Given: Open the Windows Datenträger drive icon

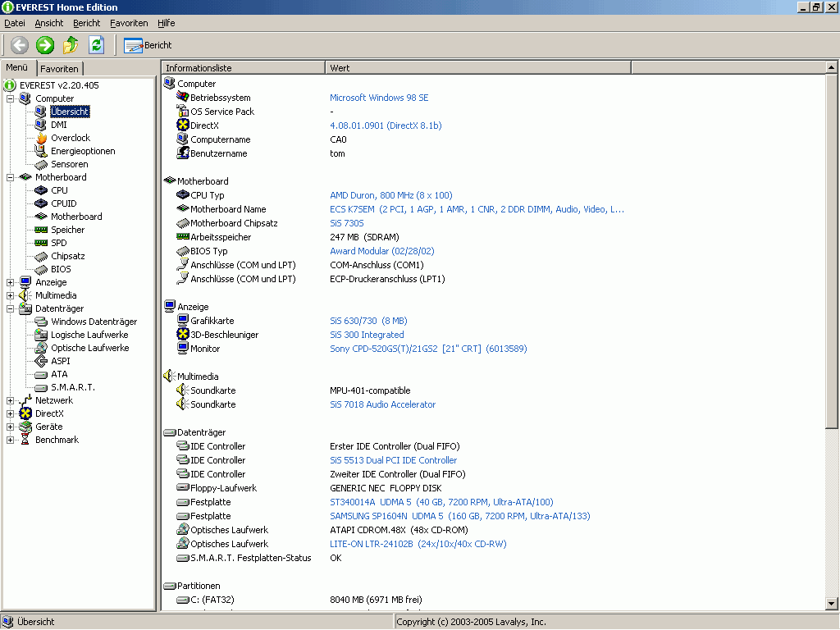Looking at the screenshot, I should coord(41,322).
